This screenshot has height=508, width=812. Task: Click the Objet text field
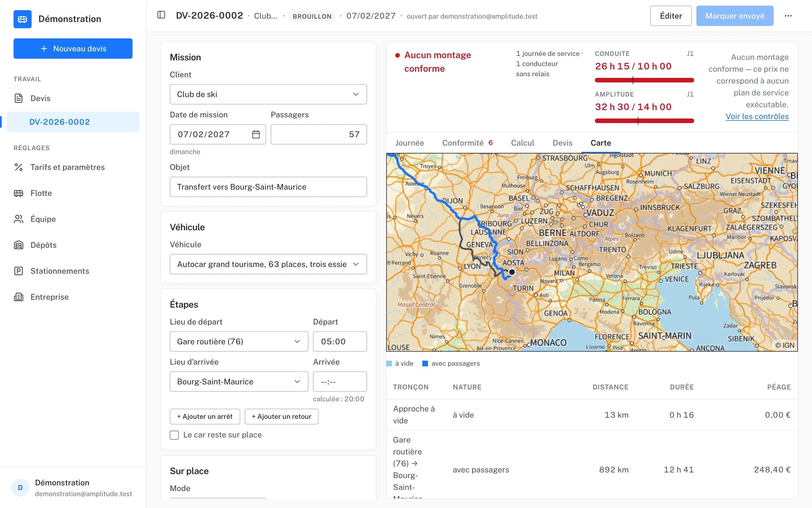pos(268,187)
